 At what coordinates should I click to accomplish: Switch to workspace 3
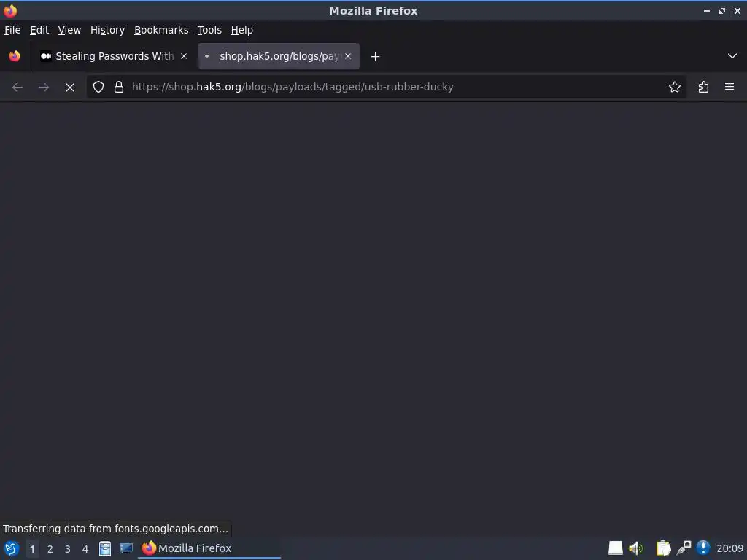[68, 549]
